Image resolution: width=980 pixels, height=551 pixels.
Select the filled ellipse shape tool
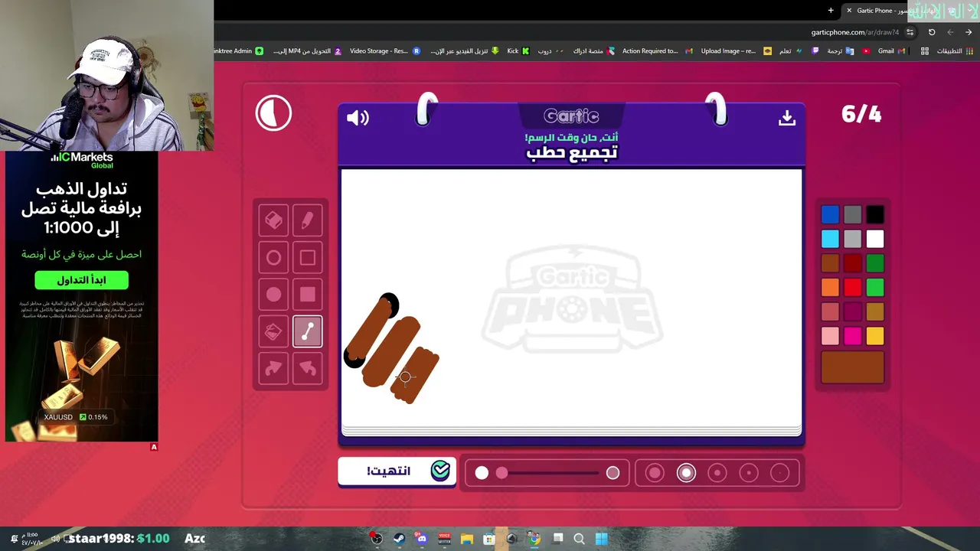coord(273,295)
